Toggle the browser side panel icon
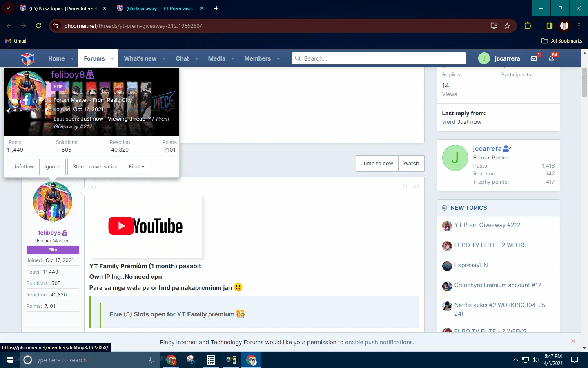588x368 pixels. pyautogui.click(x=549, y=26)
